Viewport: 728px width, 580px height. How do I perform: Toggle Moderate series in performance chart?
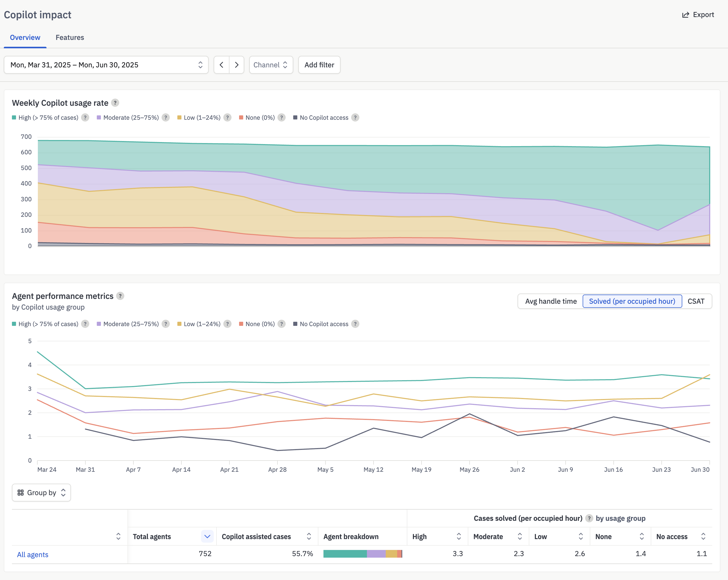[x=128, y=324]
